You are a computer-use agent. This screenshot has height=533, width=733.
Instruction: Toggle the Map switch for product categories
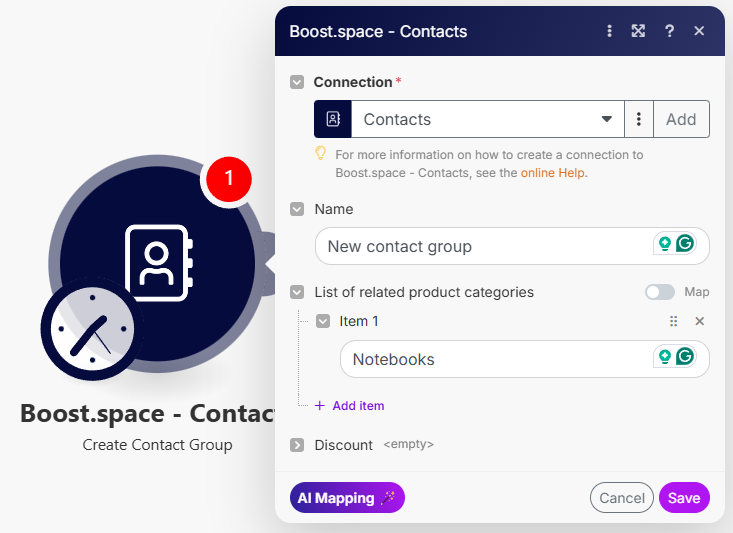click(x=660, y=292)
